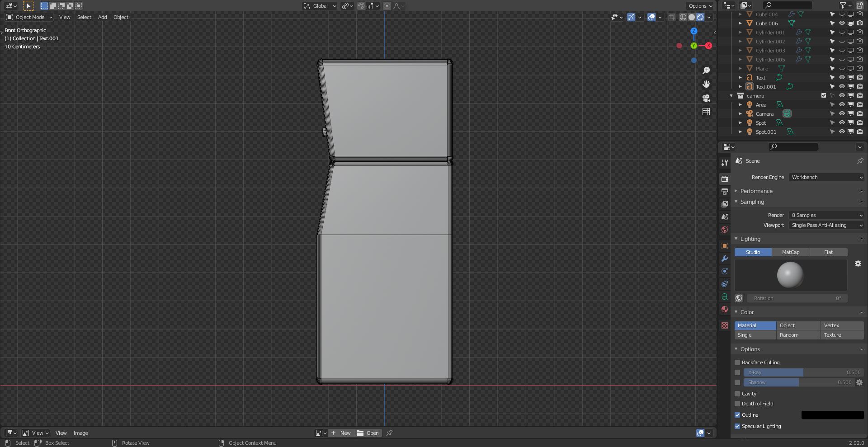Click the zoom magnifier viewport icon
Viewport: 868px width, 447px height.
pos(706,71)
